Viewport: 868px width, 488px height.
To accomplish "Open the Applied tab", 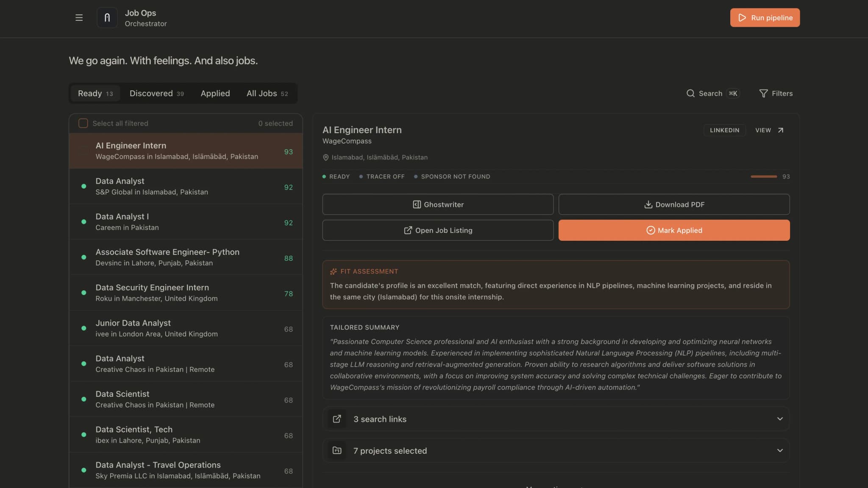I will [215, 93].
